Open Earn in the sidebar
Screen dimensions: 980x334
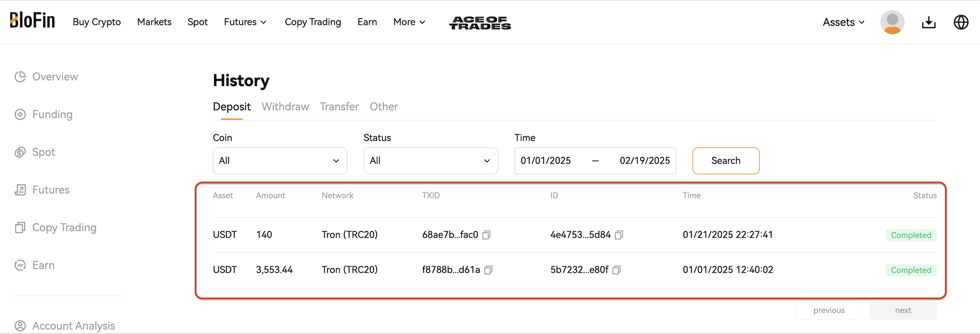click(43, 265)
